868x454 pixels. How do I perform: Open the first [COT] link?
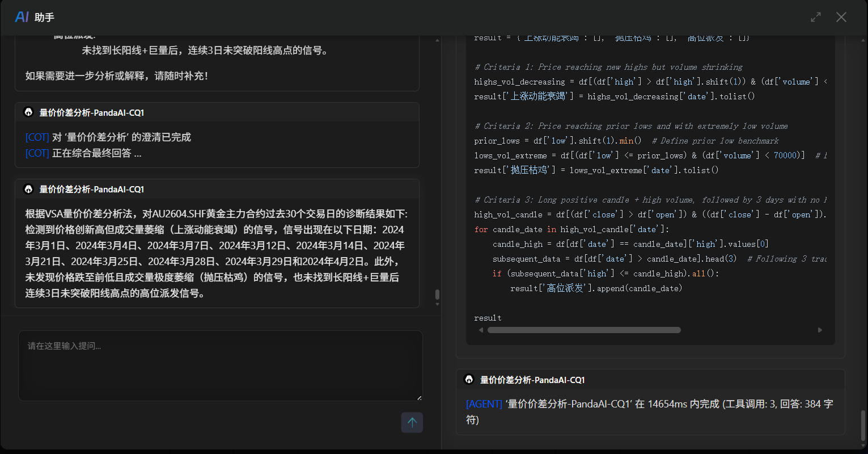37,137
